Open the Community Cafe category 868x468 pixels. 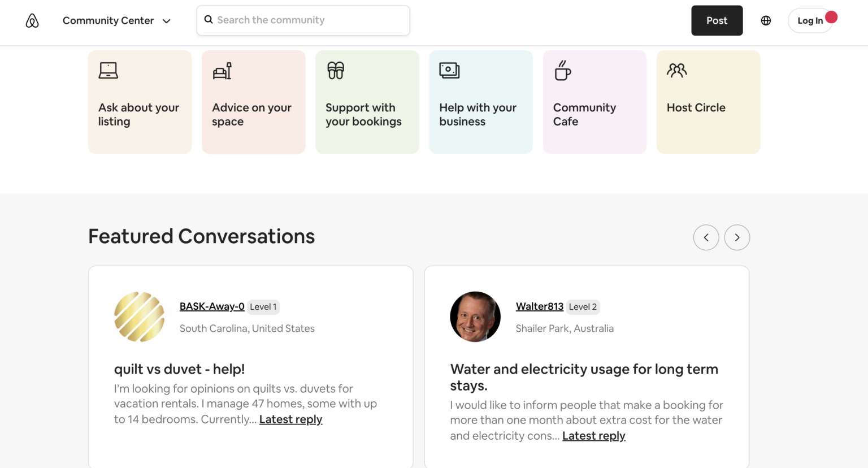click(594, 102)
